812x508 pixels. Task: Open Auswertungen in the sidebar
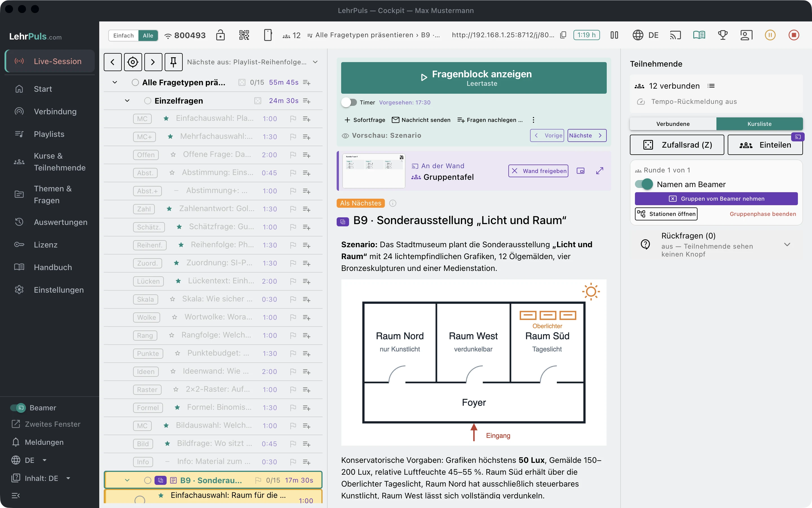click(50, 222)
